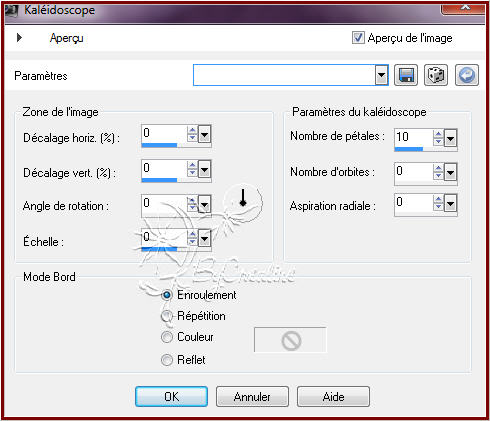Toggle Aperçu de l'image checkbox
This screenshot has width=490, height=421.
click(358, 38)
